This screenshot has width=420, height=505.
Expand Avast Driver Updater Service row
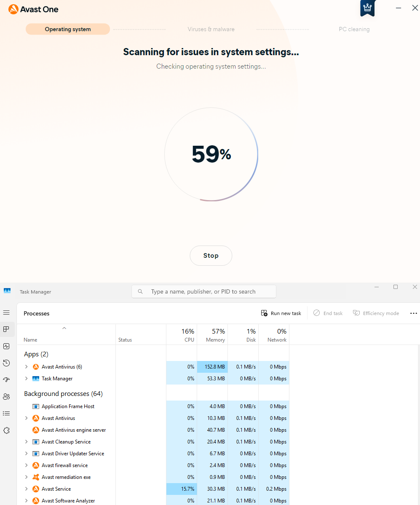(27, 454)
